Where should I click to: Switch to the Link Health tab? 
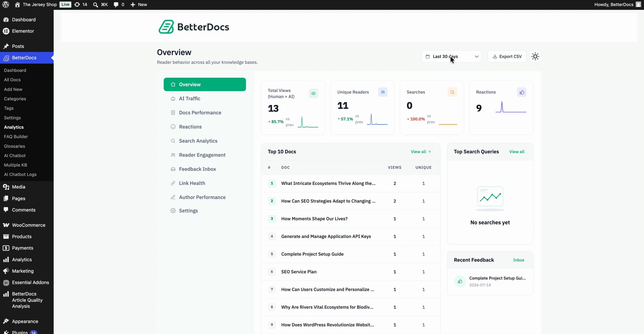(x=205, y=183)
